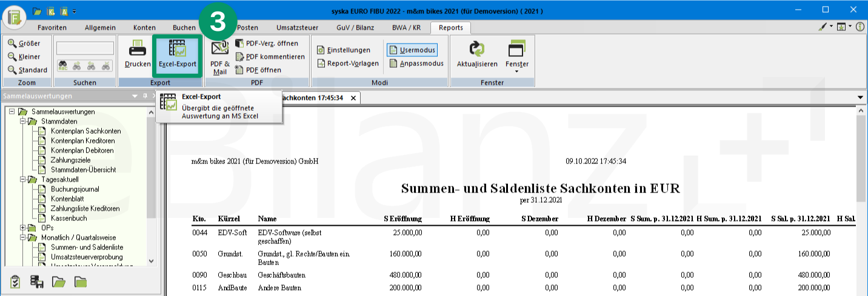The image size is (868, 296).
Task: Click PDF kommentieren
Action: pos(270,56)
